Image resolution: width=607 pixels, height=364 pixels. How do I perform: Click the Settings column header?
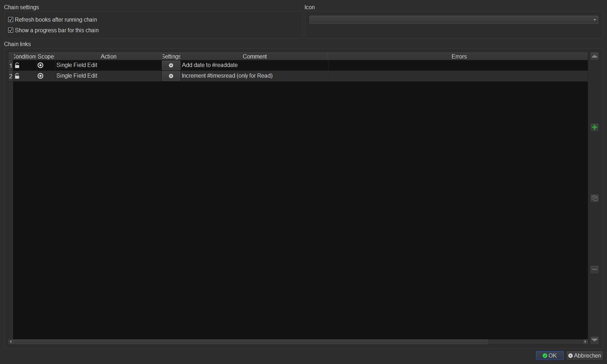(171, 56)
